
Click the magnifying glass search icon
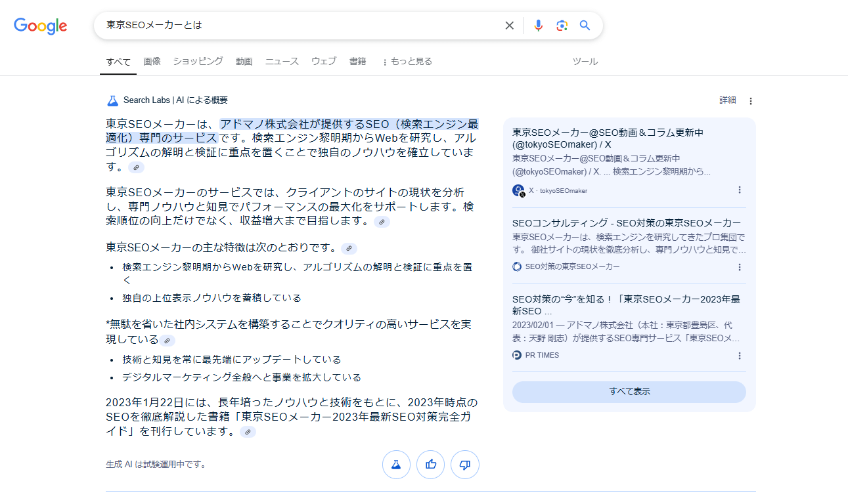pyautogui.click(x=585, y=26)
